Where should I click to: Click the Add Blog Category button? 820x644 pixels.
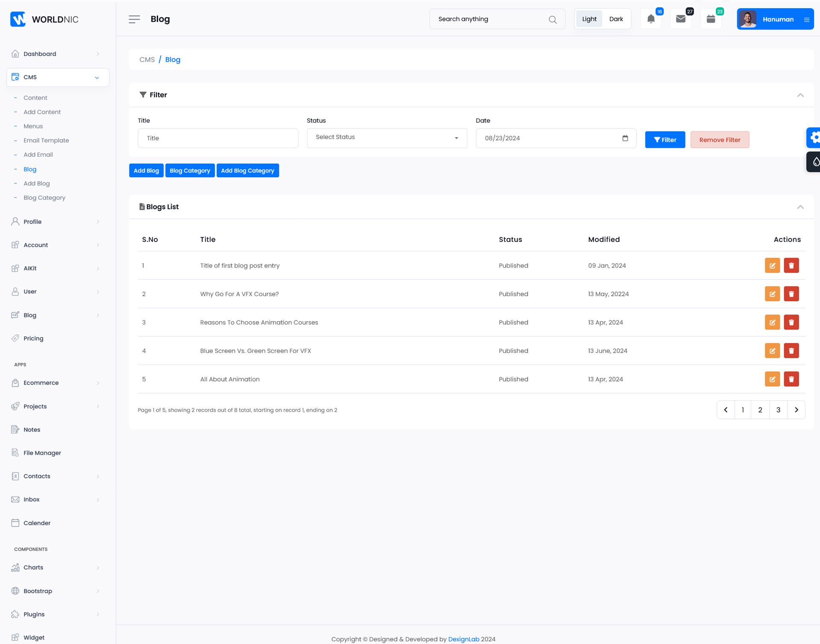coord(247,171)
